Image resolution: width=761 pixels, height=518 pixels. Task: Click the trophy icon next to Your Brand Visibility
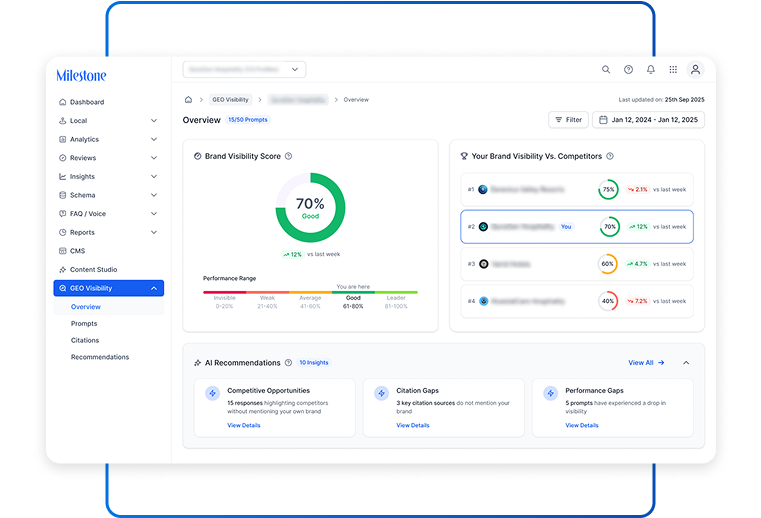pos(464,156)
